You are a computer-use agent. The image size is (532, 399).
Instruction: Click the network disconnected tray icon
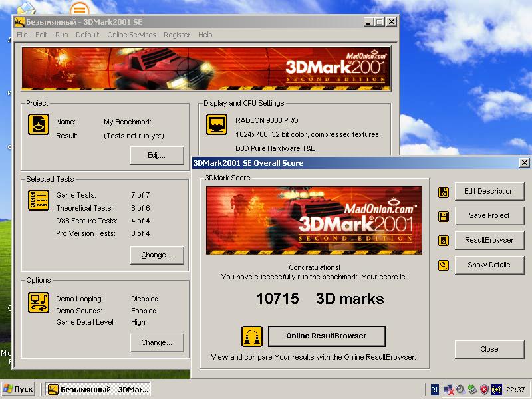pyautogui.click(x=448, y=390)
